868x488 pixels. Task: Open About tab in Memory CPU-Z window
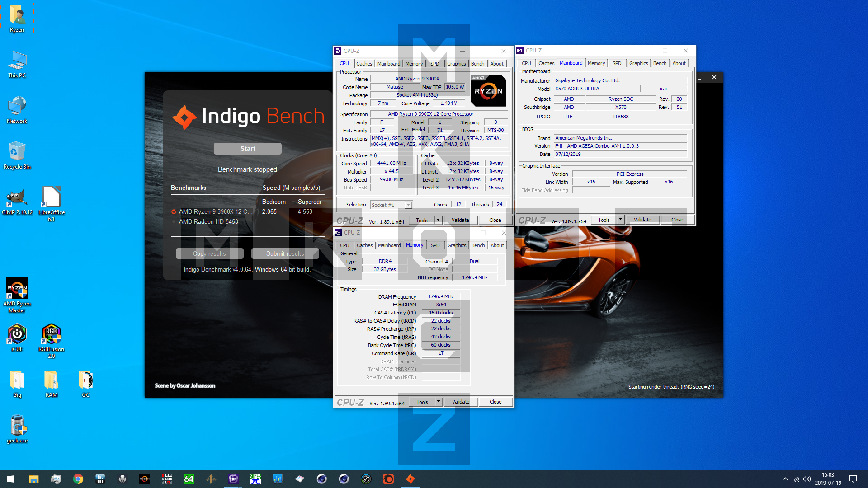pyautogui.click(x=497, y=245)
